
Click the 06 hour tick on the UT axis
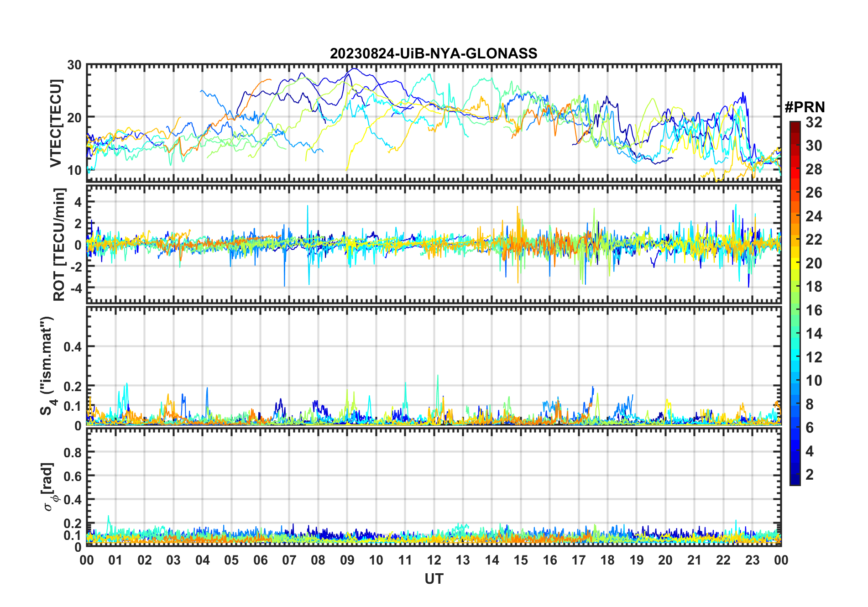coord(260,560)
